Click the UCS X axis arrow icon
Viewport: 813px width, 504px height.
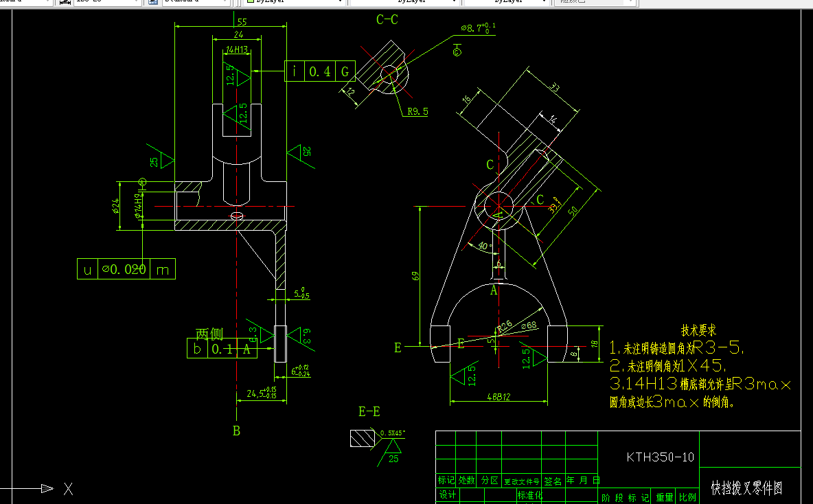click(47, 488)
